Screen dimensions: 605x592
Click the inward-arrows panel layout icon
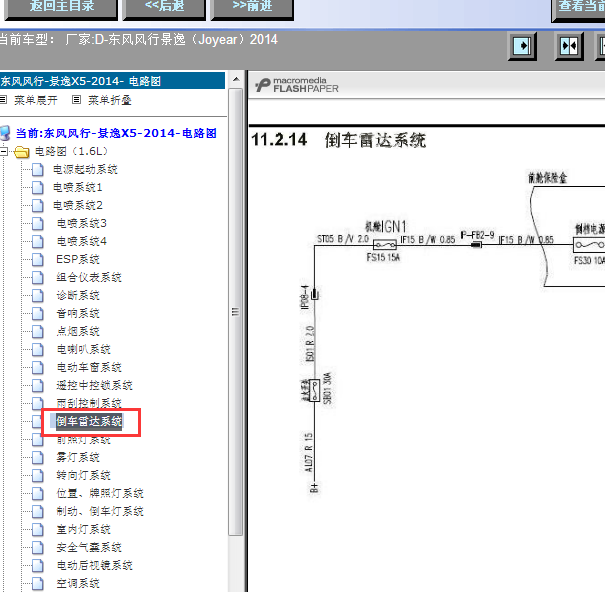pyautogui.click(x=569, y=46)
